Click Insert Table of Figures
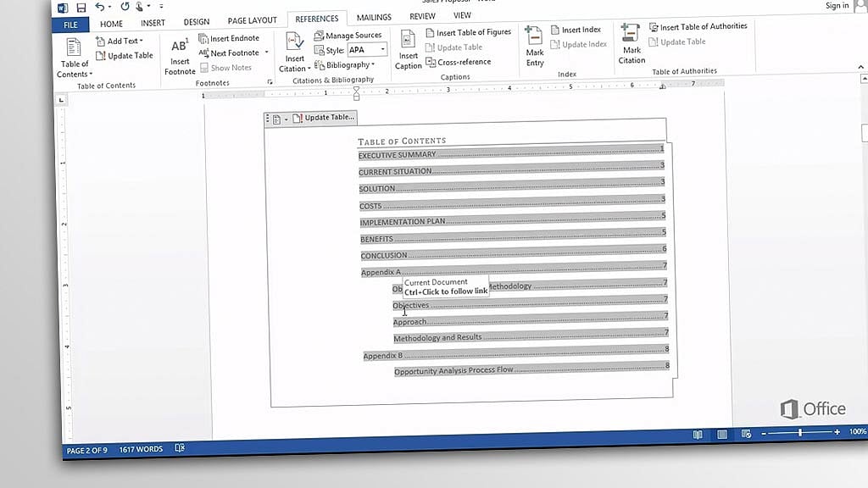The height and width of the screenshot is (488, 868). coord(468,33)
